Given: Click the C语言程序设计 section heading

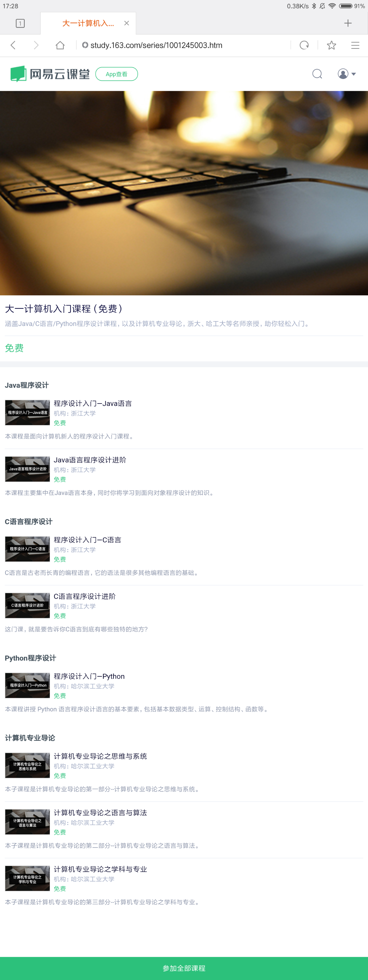Looking at the screenshot, I should (x=28, y=522).
